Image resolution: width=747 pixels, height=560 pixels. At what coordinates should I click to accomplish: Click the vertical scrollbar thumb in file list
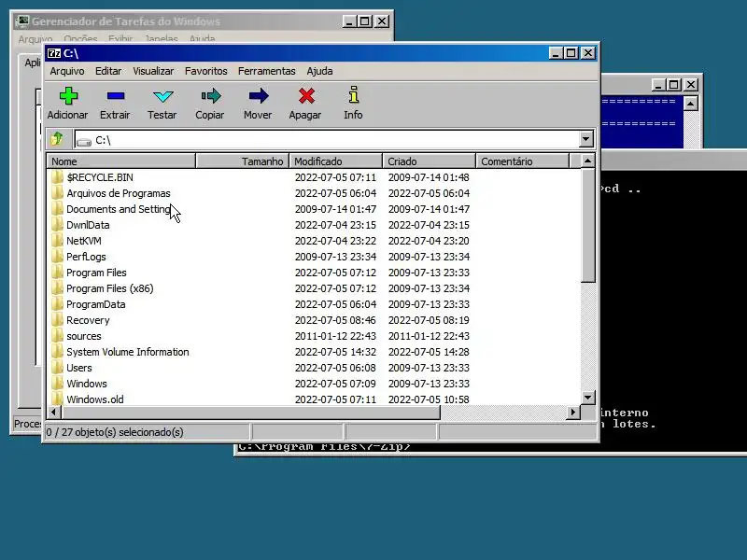[588, 225]
